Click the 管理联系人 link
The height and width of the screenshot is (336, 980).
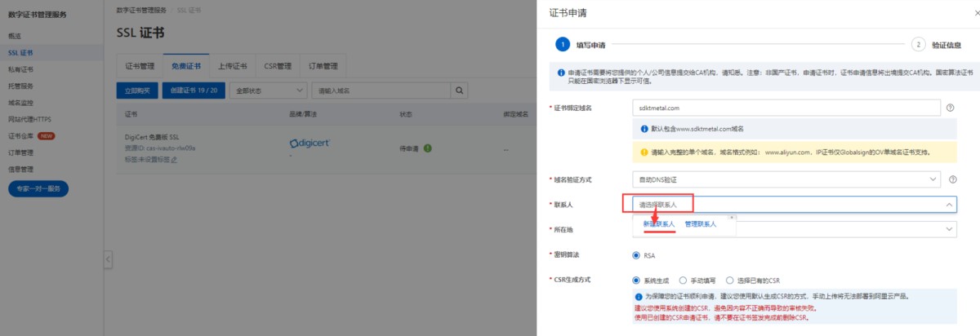[701, 223]
